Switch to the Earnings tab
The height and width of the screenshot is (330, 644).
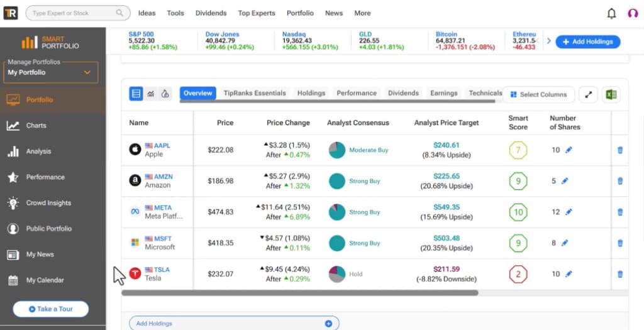444,93
